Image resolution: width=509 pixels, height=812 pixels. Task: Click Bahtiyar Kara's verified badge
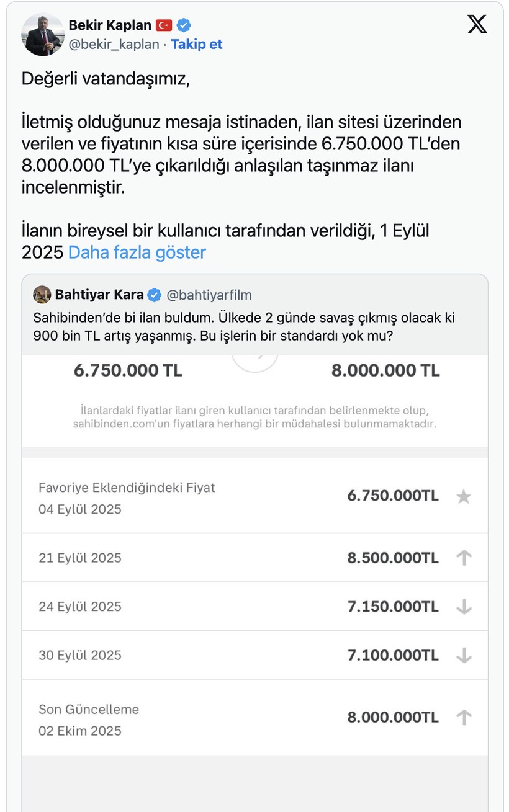pos(155,294)
